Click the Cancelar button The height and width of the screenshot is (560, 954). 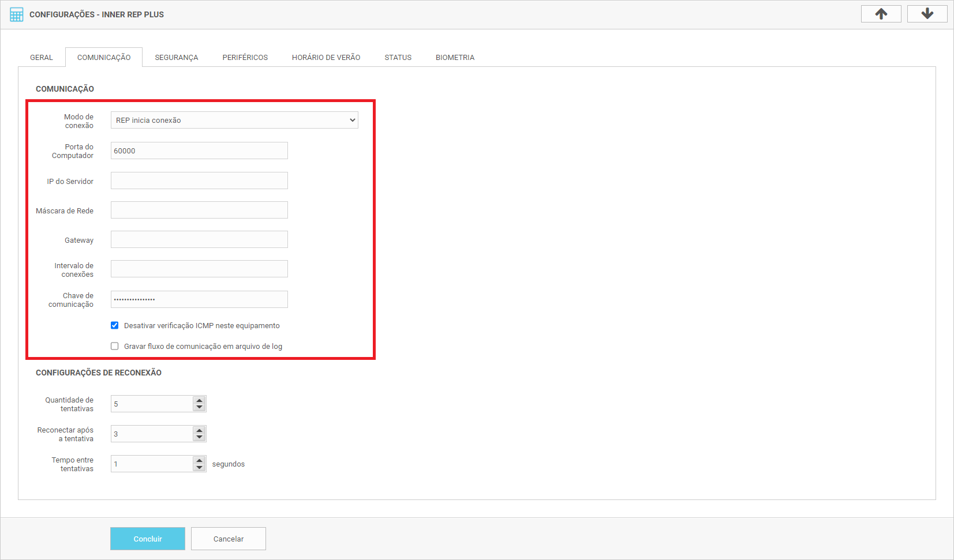[228, 539]
